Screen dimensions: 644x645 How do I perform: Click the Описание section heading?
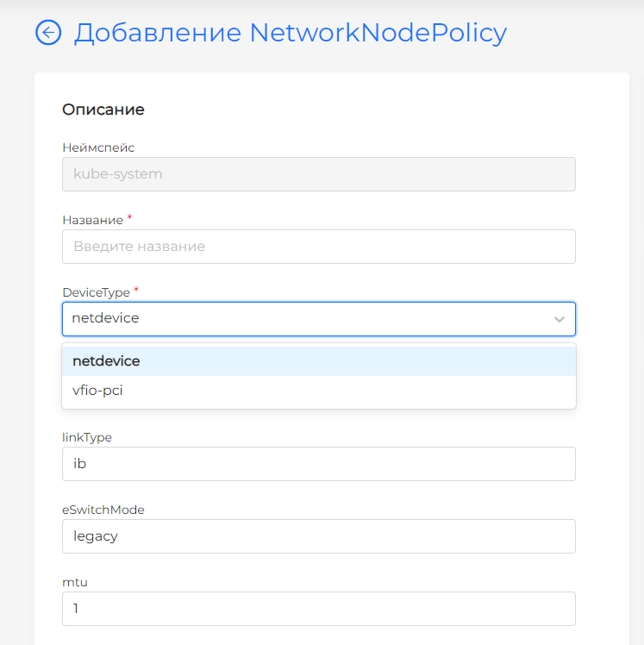(103, 110)
